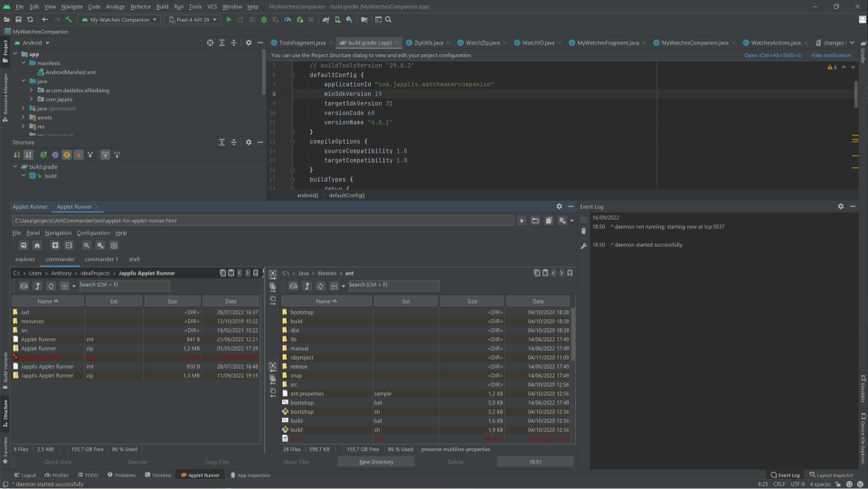Open editor tabs overflow chevron
Screen dimensions: 868x489
pos(853,42)
